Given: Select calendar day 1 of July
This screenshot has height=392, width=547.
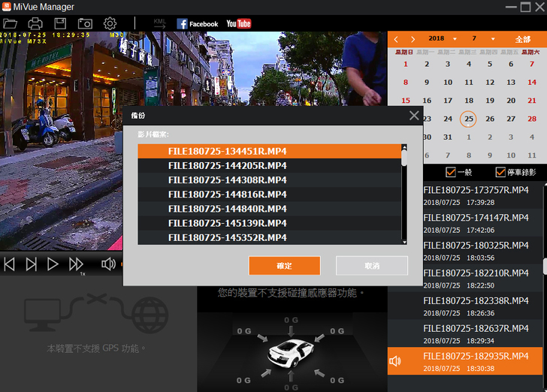Looking at the screenshot, I should (x=406, y=64).
